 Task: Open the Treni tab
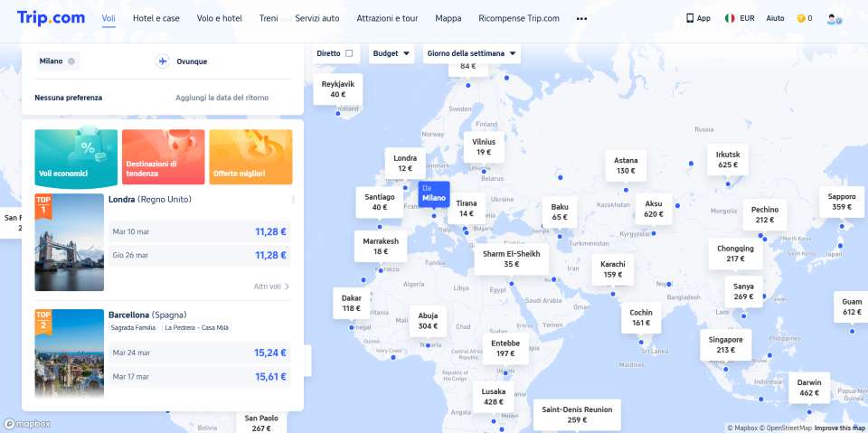269,18
